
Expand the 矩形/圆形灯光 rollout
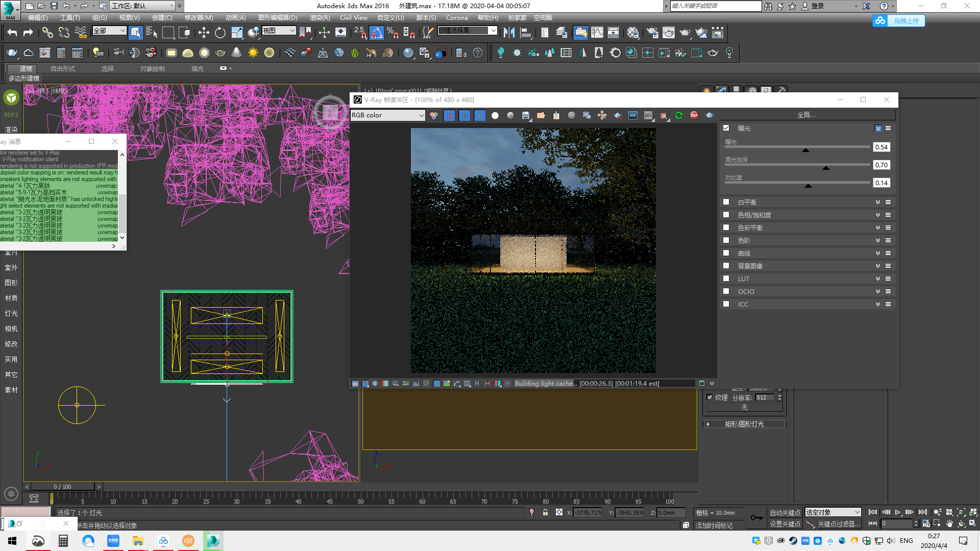coord(744,424)
